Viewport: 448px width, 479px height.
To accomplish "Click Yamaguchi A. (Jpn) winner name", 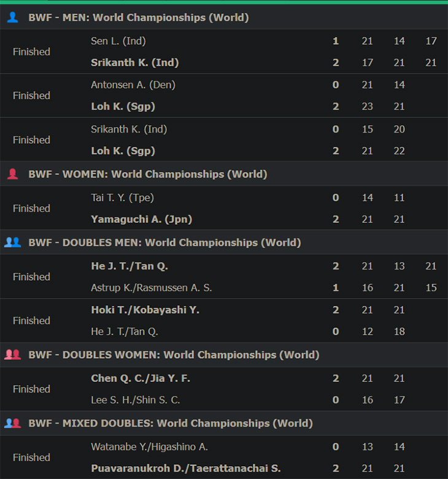I will 141,219.
